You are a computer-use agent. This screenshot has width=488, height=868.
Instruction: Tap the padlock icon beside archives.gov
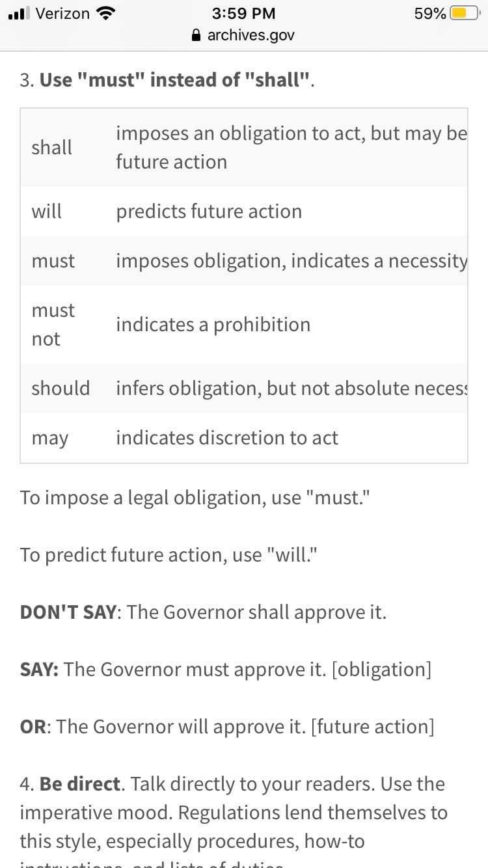point(197,36)
